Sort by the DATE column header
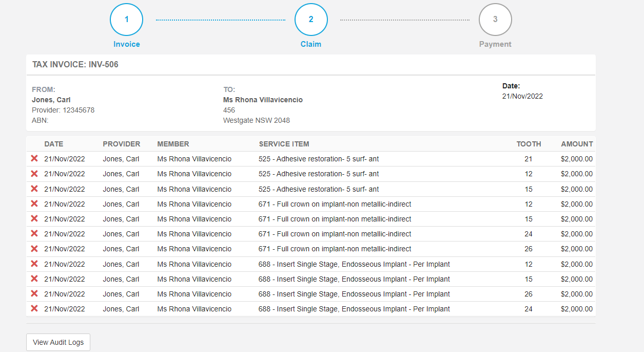The height and width of the screenshot is (352, 644). pyautogui.click(x=53, y=144)
